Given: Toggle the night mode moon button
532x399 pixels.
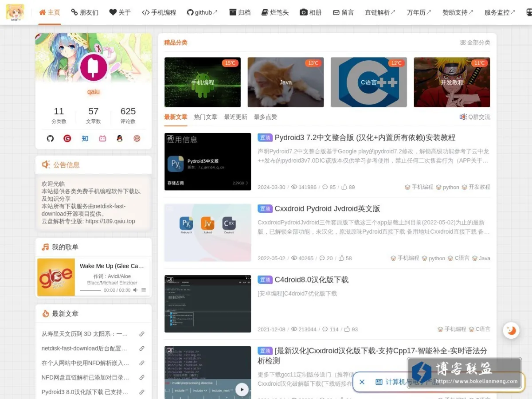Looking at the screenshot, I should [x=511, y=330].
